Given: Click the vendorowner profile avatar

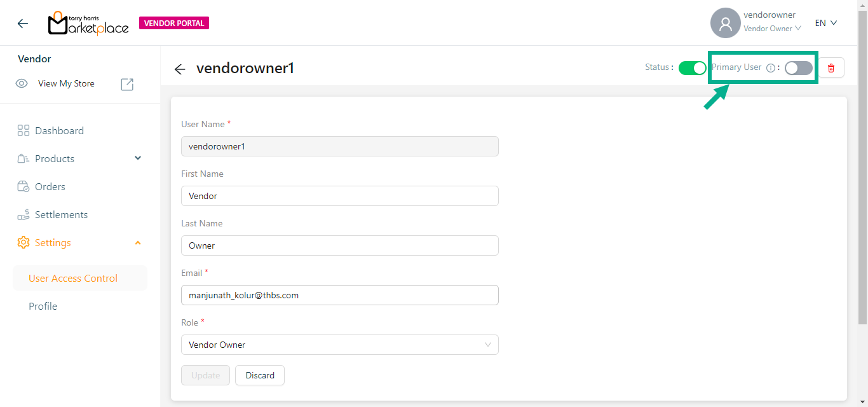Looking at the screenshot, I should [x=726, y=24].
